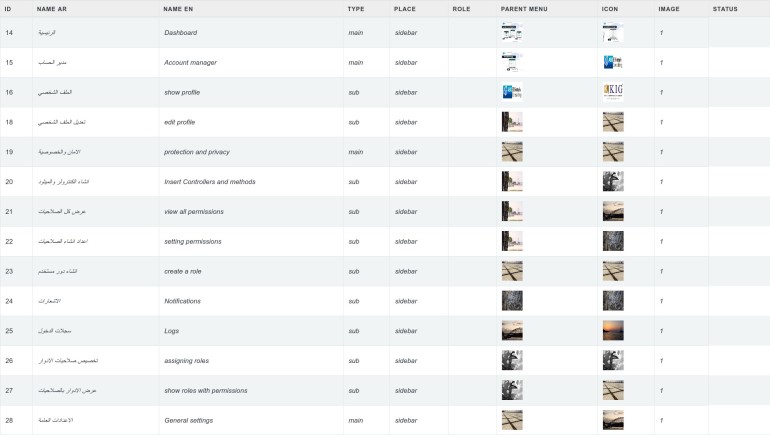Select the KIG icon in show profile row
770x435 pixels.
(613, 92)
